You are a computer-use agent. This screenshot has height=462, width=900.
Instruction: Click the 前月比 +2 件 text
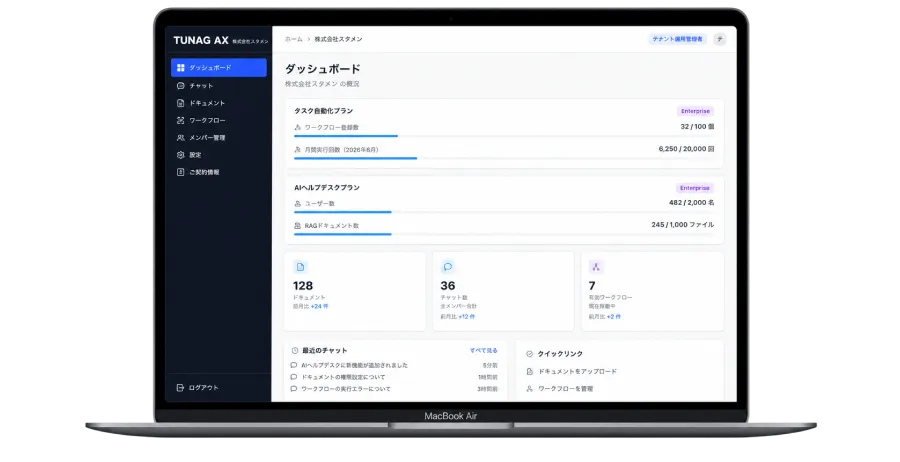[604, 317]
